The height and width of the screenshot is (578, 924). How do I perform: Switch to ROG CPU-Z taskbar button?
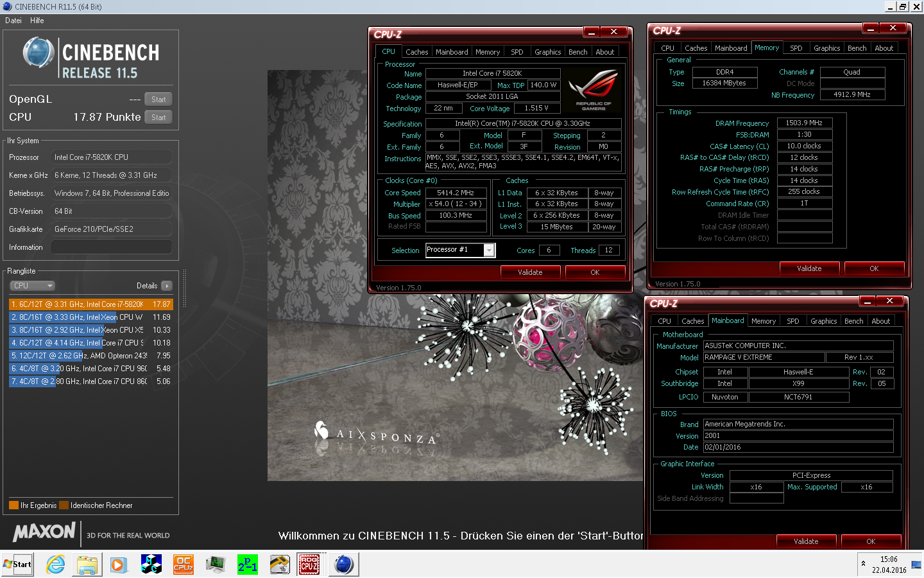coord(310,565)
